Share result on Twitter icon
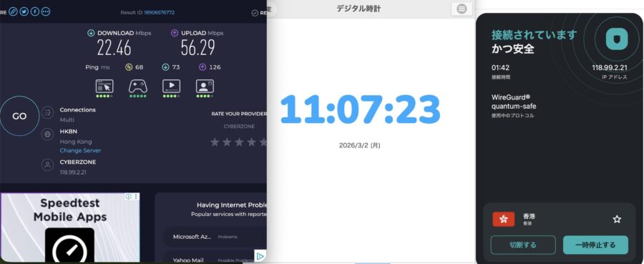Image resolution: width=644 pixels, height=264 pixels. pyautogui.click(x=24, y=11)
